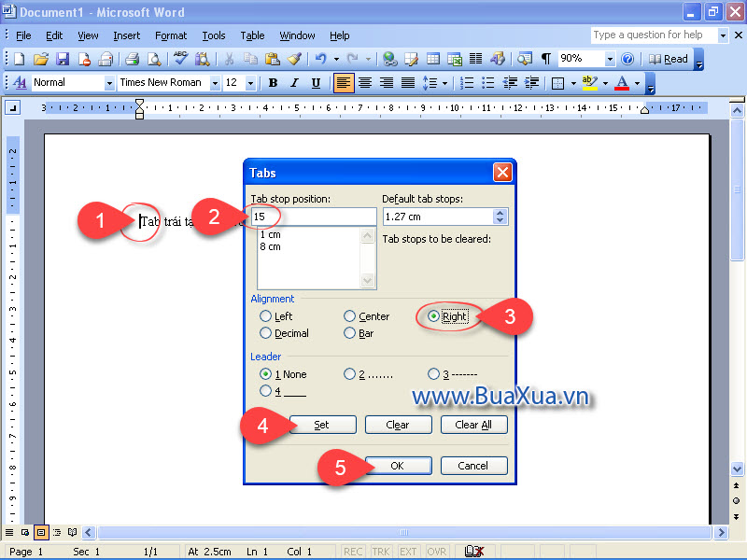The width and height of the screenshot is (747, 560).
Task: Undo the last action with the Undo arrow
Action: click(321, 59)
